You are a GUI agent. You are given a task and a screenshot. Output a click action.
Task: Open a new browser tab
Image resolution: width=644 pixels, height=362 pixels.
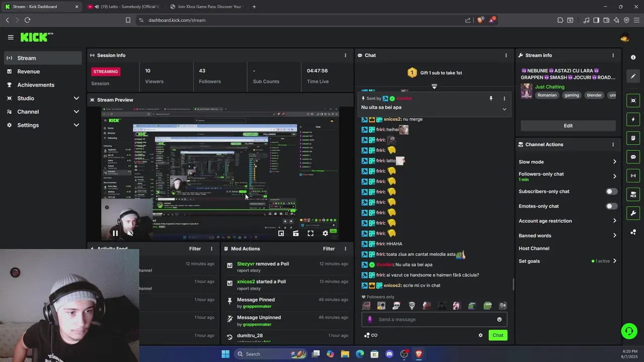(254, 7)
